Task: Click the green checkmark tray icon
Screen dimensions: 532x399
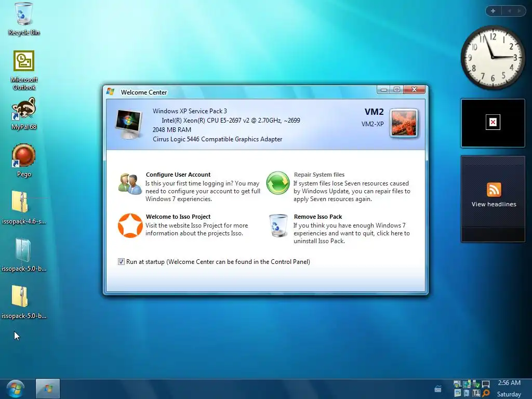Action: coord(476,384)
